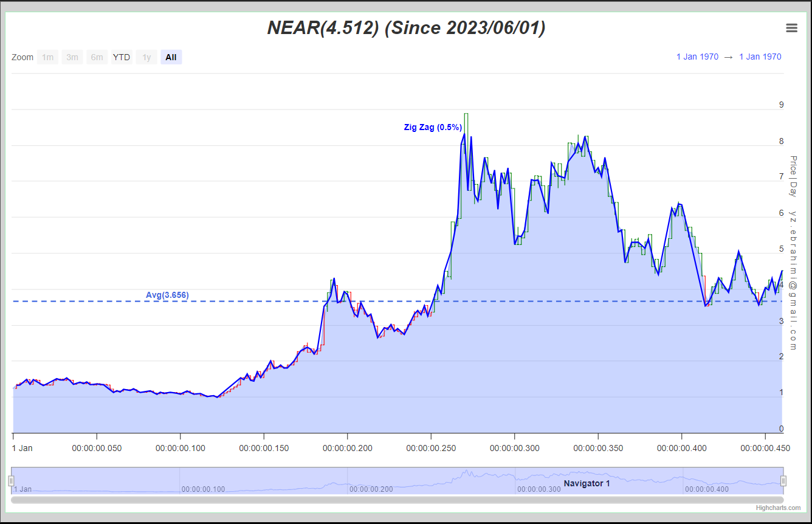Click the right navigator handle

783,481
